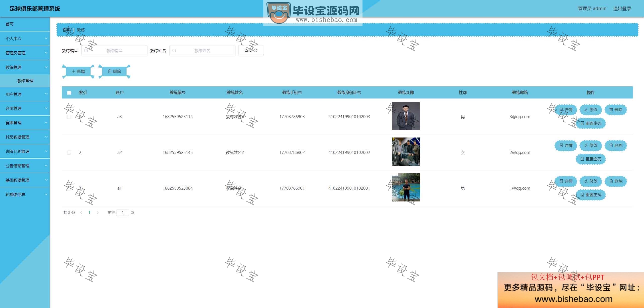Click the magnifier icon in 教练姓名 field
The height and width of the screenshot is (308, 644).
(174, 51)
